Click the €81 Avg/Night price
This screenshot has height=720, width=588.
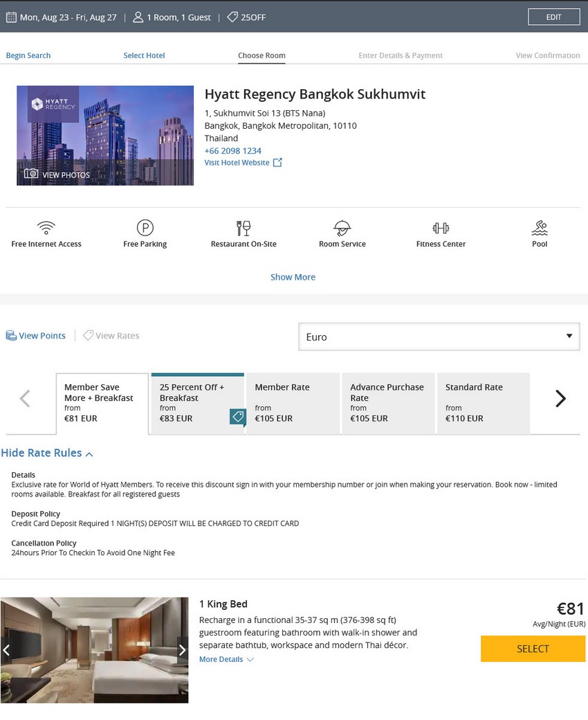[570, 609]
